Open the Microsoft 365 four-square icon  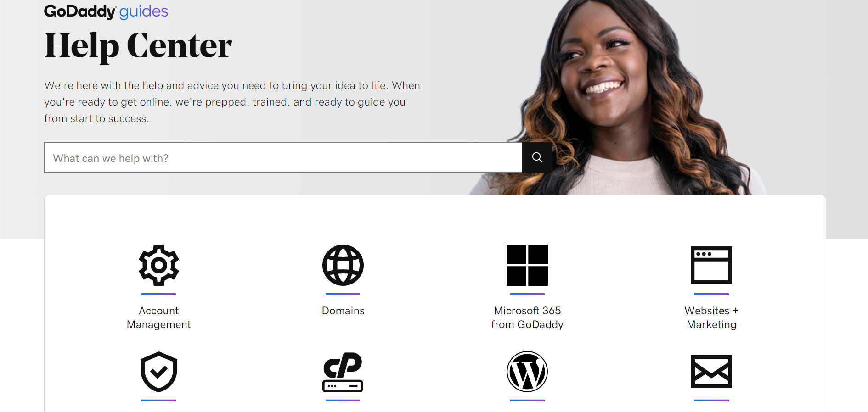pos(527,265)
